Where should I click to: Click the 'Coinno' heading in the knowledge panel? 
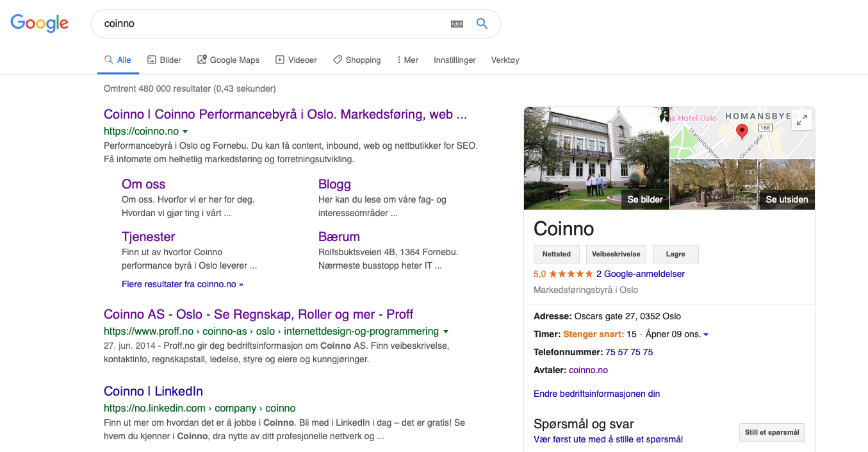(564, 229)
